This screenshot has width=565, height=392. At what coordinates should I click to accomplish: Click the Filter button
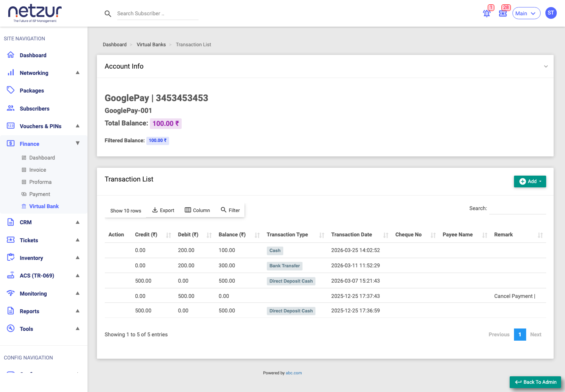[x=230, y=210]
